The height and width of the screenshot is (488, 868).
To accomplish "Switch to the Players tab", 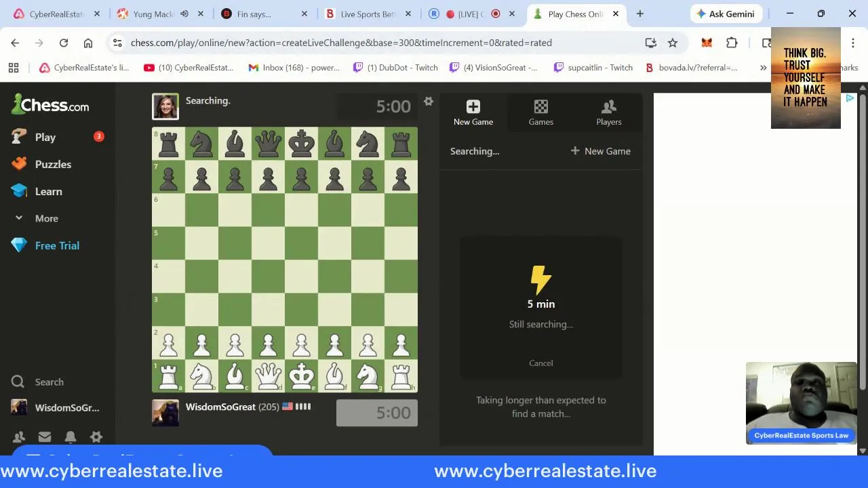I will (609, 113).
